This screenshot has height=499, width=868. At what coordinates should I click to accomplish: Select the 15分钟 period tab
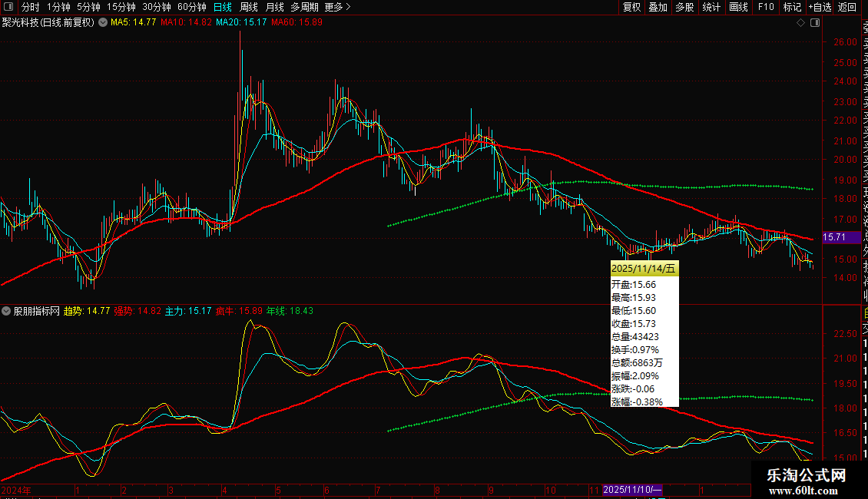[121, 7]
